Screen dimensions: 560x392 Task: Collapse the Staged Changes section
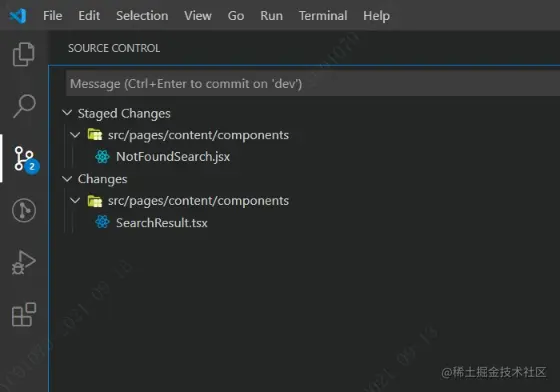(x=67, y=113)
